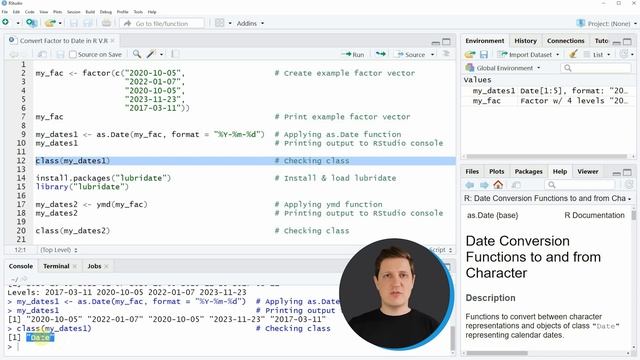Click the Help pane vertical scrollbar
Image resolution: width=640 pixels, height=360 pixels.
[x=633, y=215]
